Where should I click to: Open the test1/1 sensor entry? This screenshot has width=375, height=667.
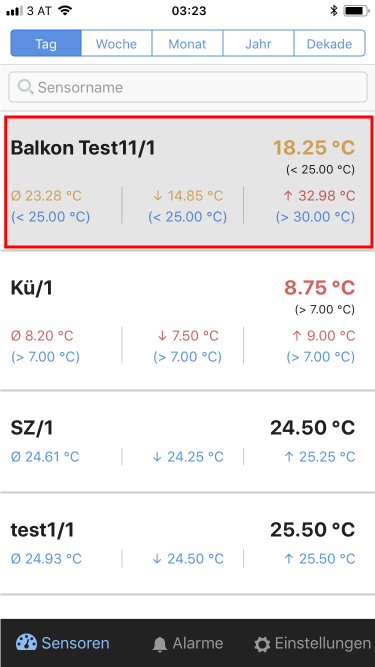pos(188,544)
